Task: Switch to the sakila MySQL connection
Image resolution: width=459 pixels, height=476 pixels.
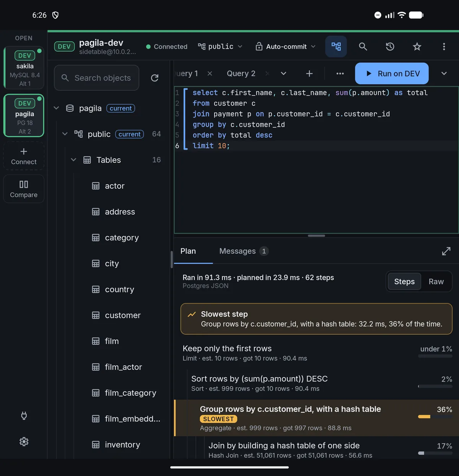Action: [24, 68]
